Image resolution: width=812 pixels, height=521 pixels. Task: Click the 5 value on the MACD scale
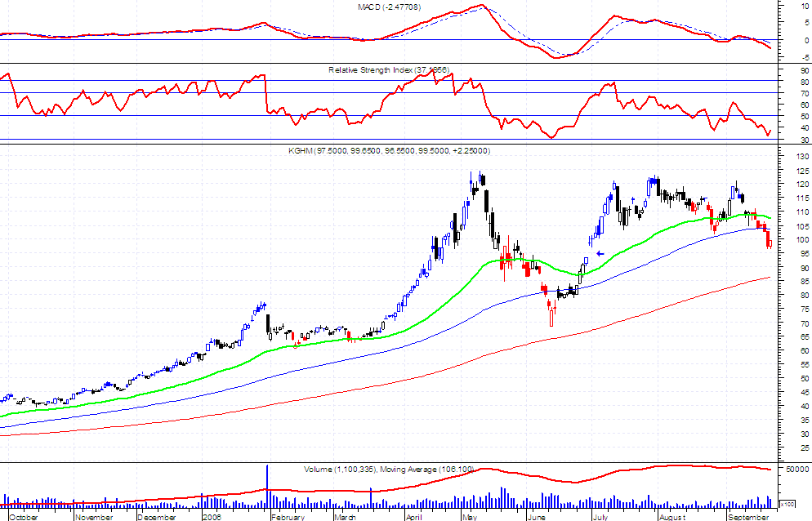tap(807, 23)
